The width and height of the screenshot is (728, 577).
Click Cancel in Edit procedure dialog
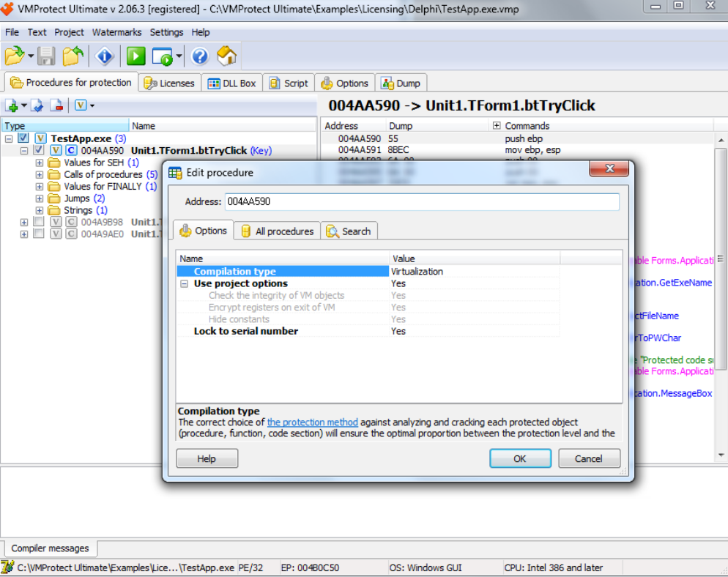click(x=589, y=458)
